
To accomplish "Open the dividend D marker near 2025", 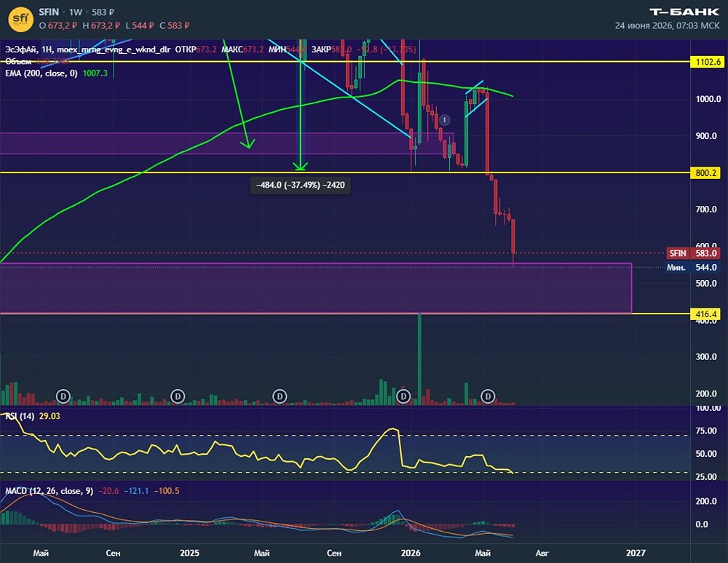I will tap(178, 396).
